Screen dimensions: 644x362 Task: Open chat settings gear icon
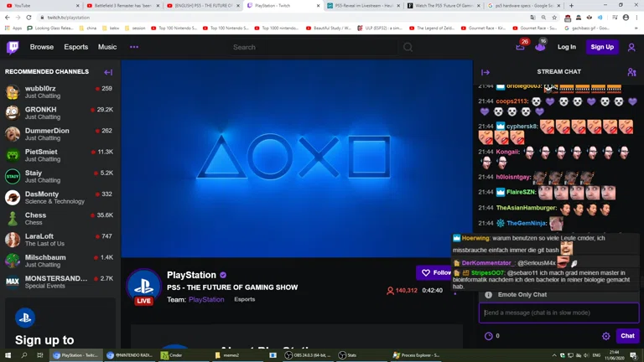(606, 336)
